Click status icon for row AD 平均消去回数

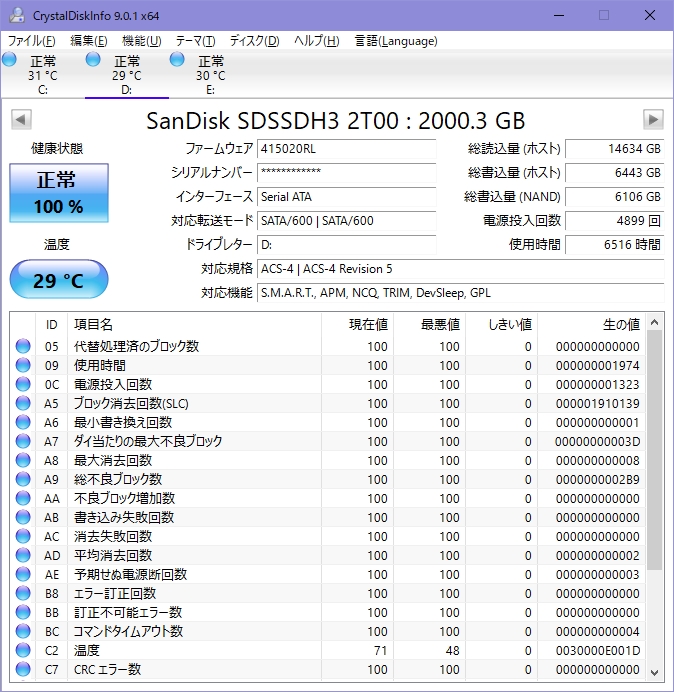[x=23, y=555]
